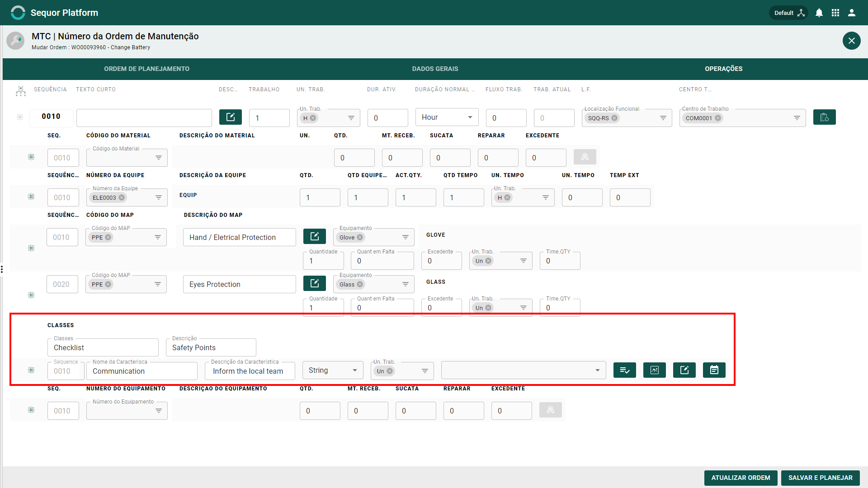Click drag handle of Eyes Protection row
The width and height of the screenshot is (868, 488).
pyautogui.click(x=31, y=295)
